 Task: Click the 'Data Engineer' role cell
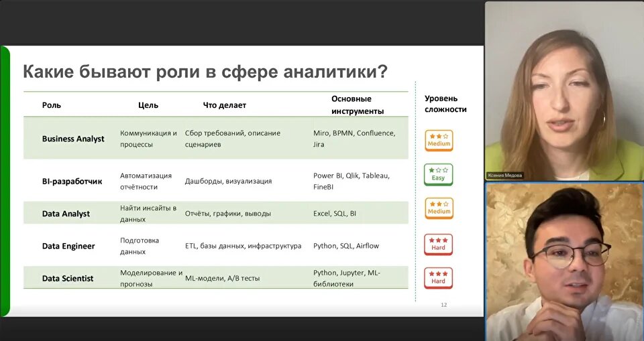pyautogui.click(x=68, y=247)
